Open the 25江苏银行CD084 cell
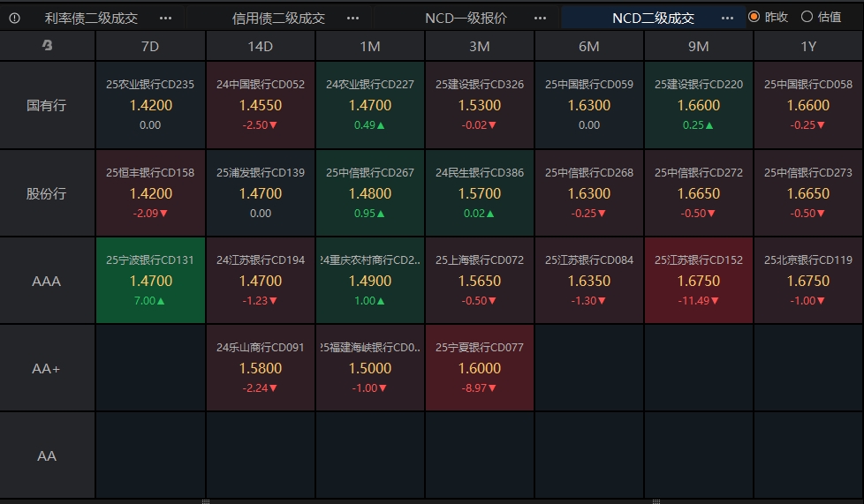Screen dimensions: 864x504 pos(589,281)
